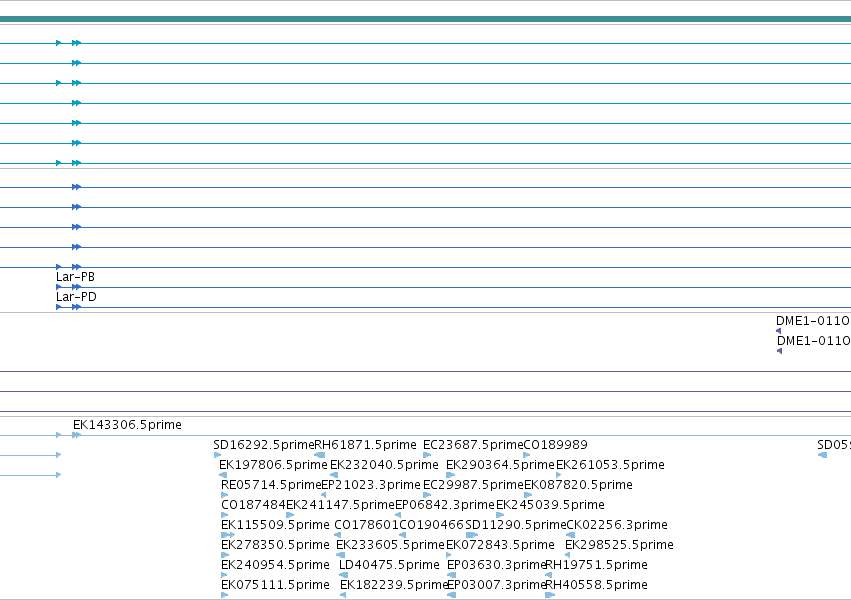Screen dimensions: 851x600
Task: Select the EC23687.5prime label
Action: (473, 445)
